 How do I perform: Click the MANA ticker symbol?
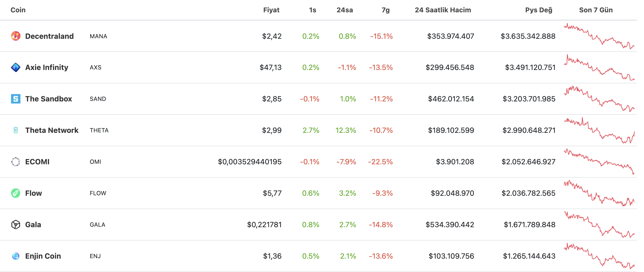pyautogui.click(x=98, y=36)
